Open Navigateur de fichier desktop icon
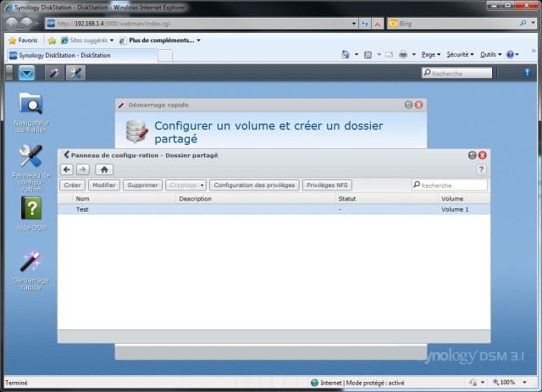 coord(31,113)
